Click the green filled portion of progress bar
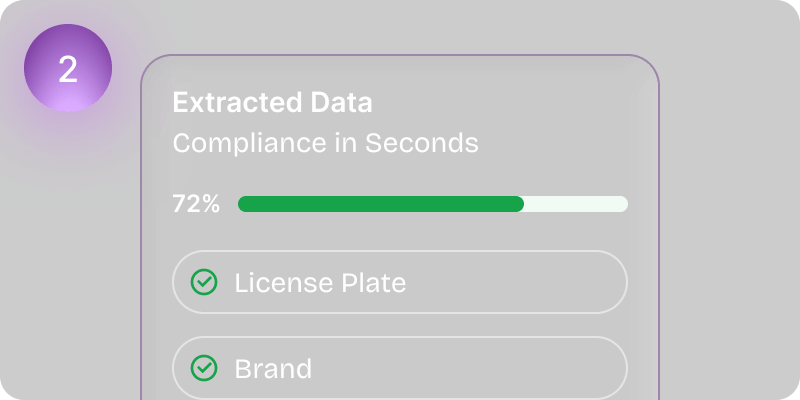 381,204
